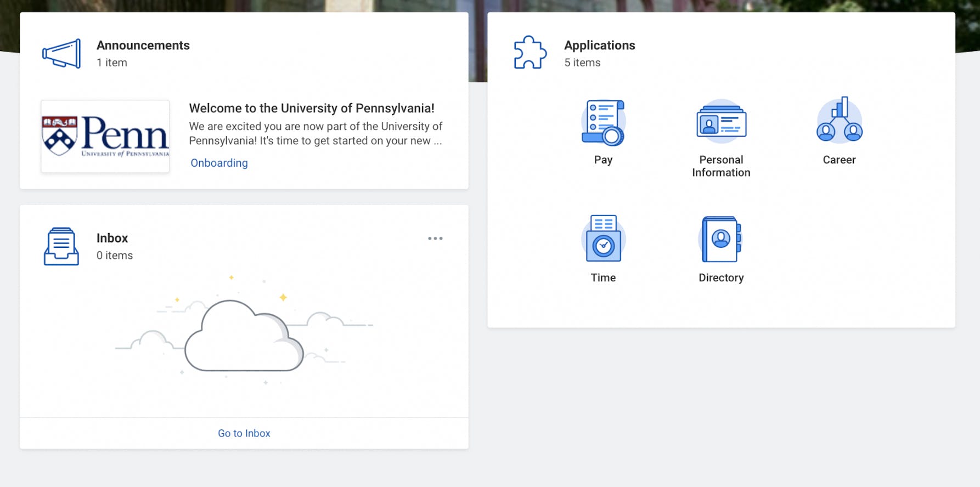The image size is (980, 487).
Task: Click the Announcements heading text
Action: pyautogui.click(x=143, y=46)
